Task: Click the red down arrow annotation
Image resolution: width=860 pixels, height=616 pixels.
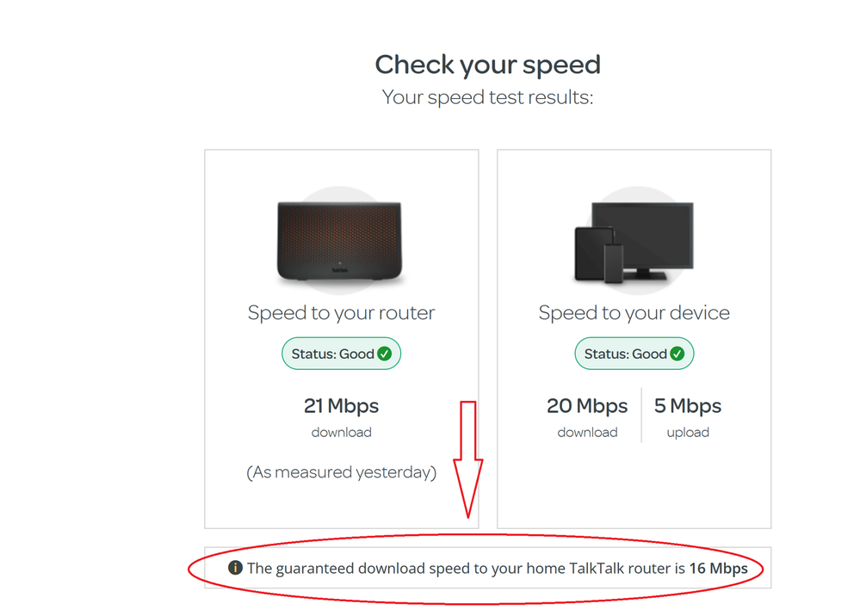Action: [x=468, y=458]
